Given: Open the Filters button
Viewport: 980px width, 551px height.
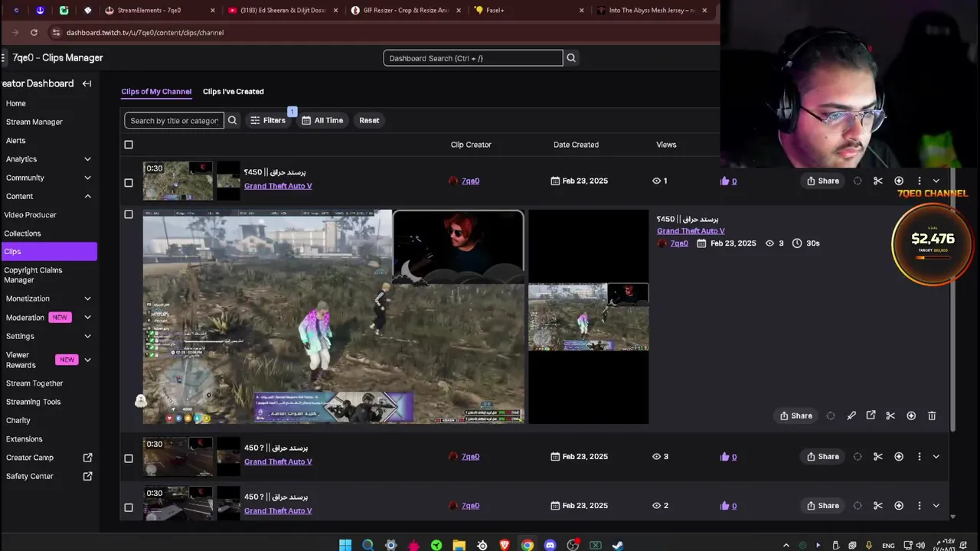Looking at the screenshot, I should (267, 120).
